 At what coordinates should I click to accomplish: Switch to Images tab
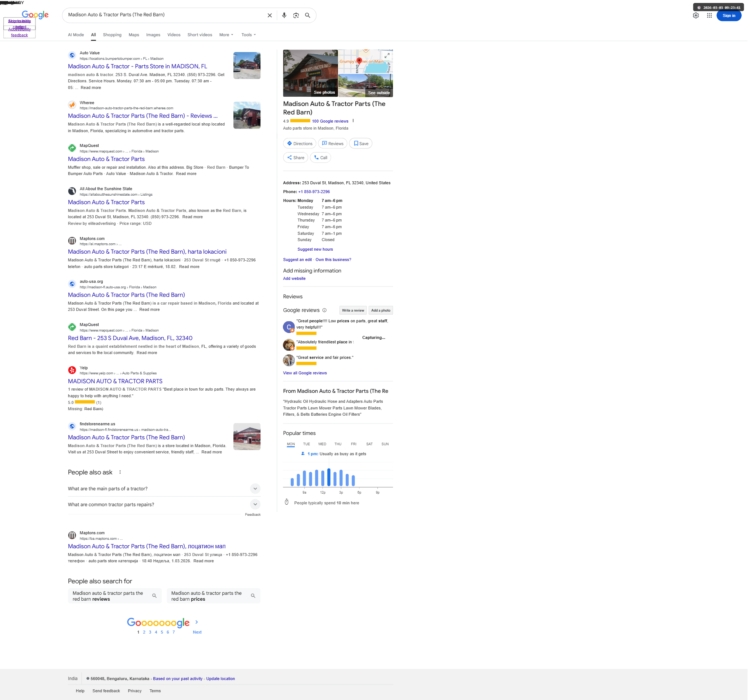click(154, 35)
